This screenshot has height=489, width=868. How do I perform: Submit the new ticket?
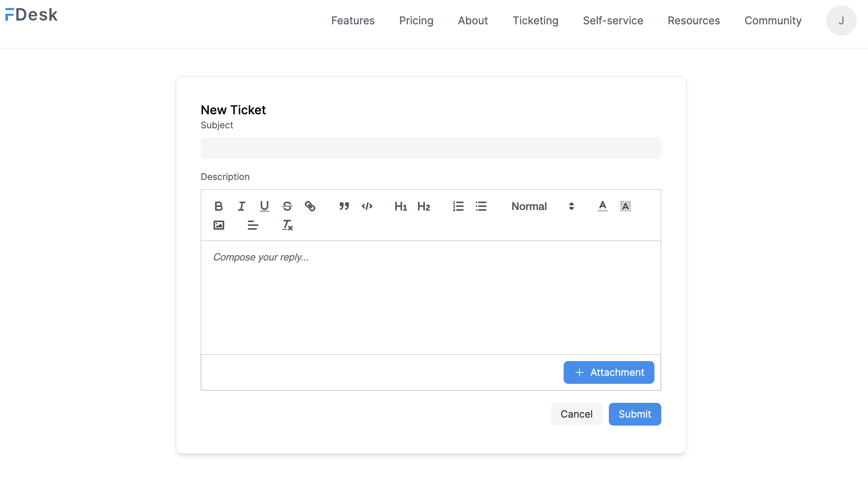coord(635,414)
